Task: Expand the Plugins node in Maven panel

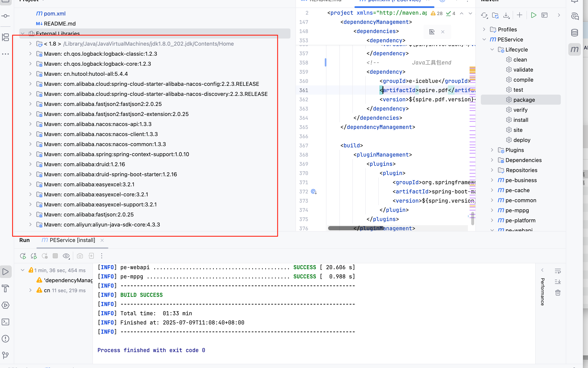Action: click(492, 150)
